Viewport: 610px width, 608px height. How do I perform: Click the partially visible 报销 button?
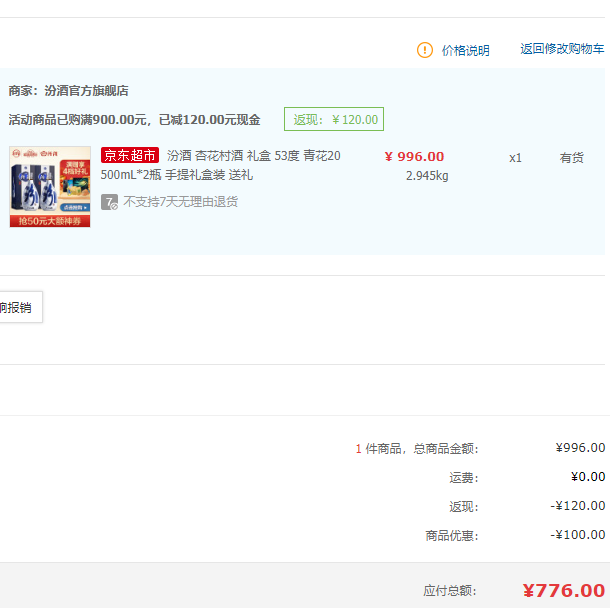point(21,307)
